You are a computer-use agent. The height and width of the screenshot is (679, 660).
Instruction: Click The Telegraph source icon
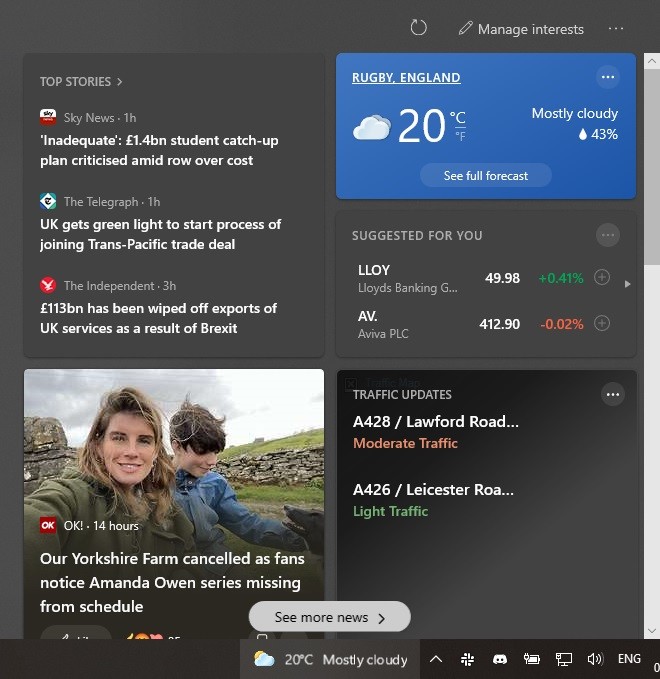pyautogui.click(x=48, y=201)
